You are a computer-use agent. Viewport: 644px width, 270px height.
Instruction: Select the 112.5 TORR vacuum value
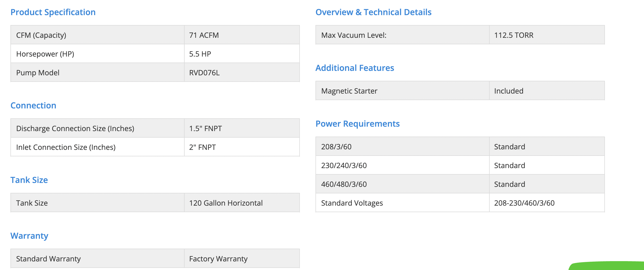(x=514, y=35)
